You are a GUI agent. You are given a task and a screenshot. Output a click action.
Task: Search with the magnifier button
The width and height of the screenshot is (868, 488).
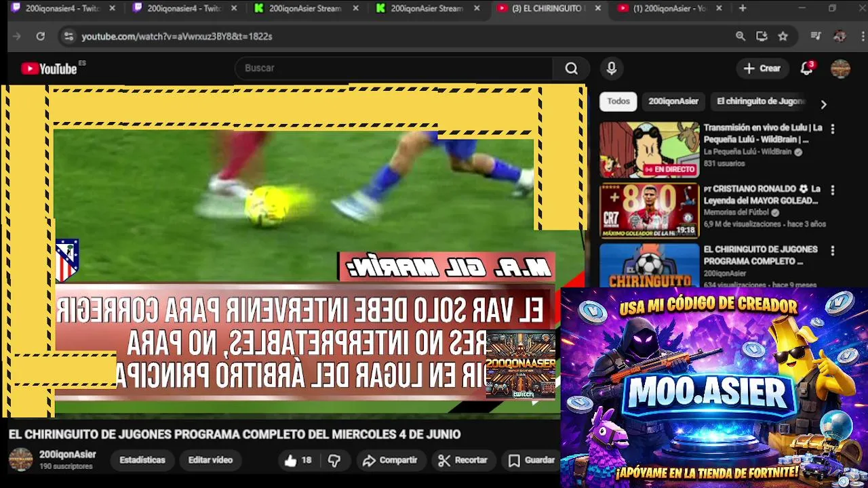(572, 68)
